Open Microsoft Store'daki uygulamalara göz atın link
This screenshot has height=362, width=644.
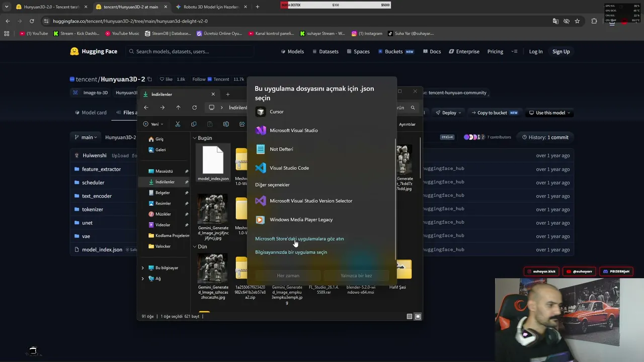pos(299,239)
